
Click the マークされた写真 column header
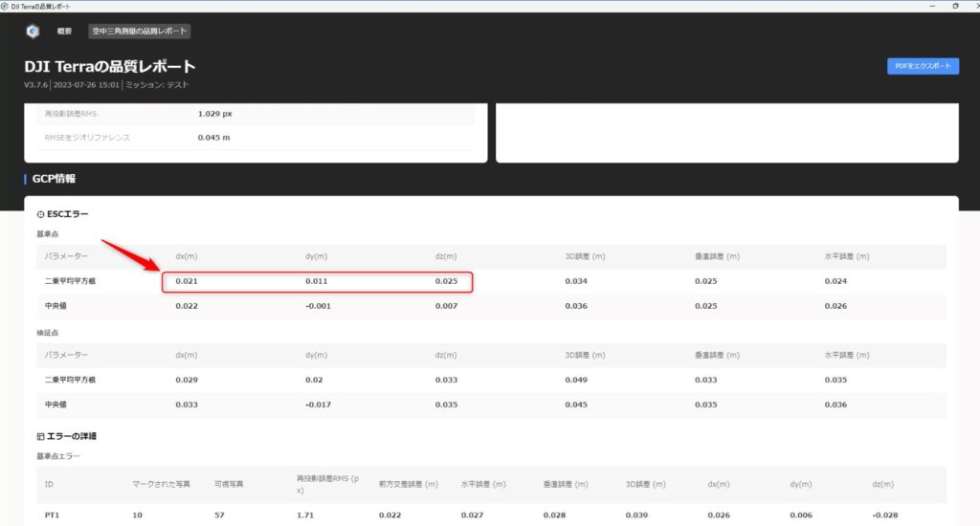(x=157, y=484)
